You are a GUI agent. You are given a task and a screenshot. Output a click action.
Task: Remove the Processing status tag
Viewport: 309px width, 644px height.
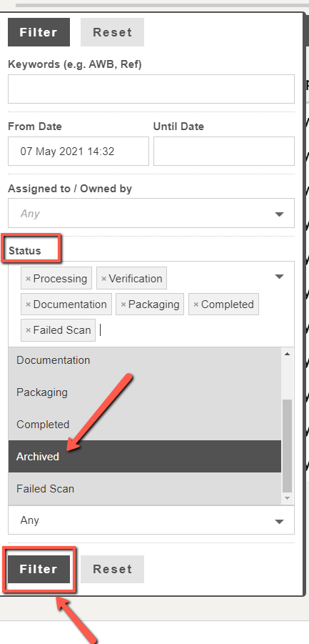[x=29, y=279]
